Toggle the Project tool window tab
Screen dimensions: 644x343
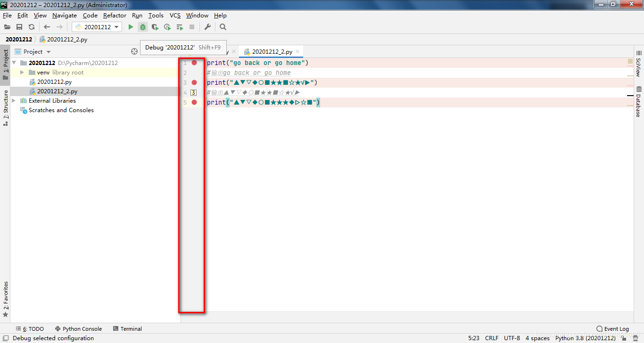pyautogui.click(x=5, y=65)
